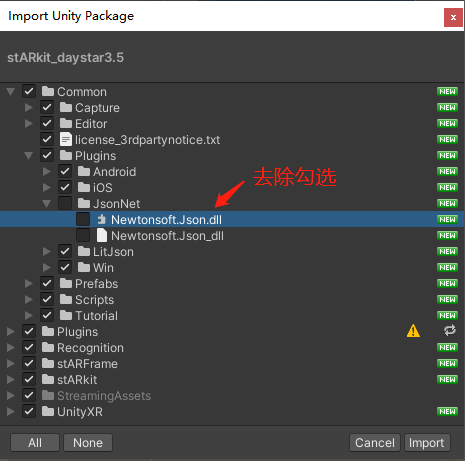Screen dimensions: 465x461
Task: Toggle the Newtonsoft.Json.dll checkbox
Action: click(83, 219)
